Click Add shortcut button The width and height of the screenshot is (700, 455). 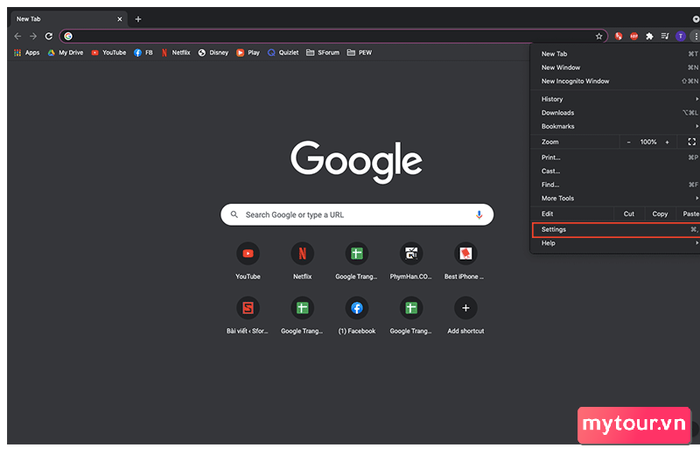pyautogui.click(x=465, y=316)
